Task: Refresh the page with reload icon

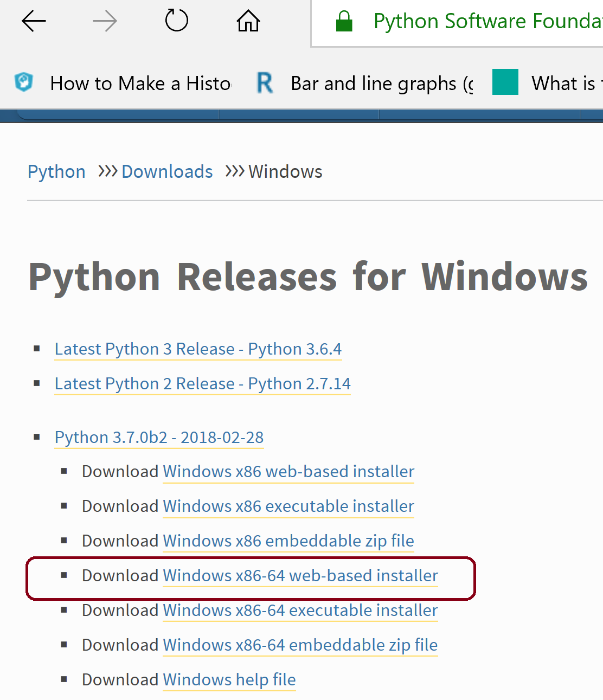Action: tap(176, 21)
